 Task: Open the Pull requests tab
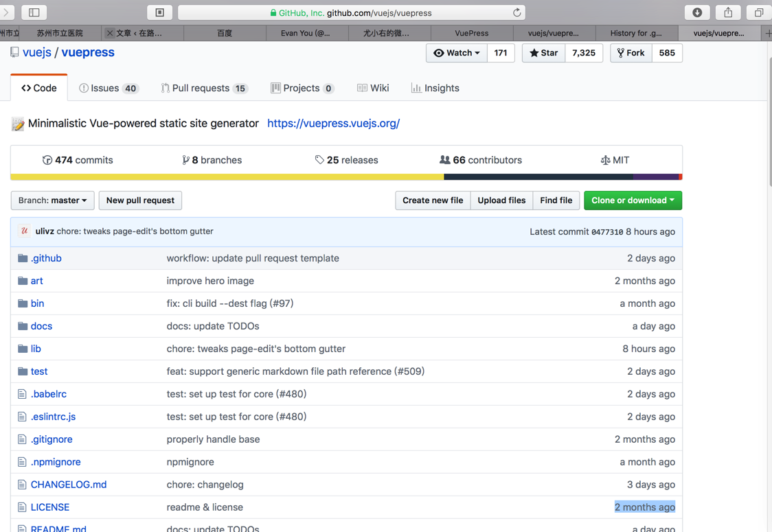[x=204, y=88]
